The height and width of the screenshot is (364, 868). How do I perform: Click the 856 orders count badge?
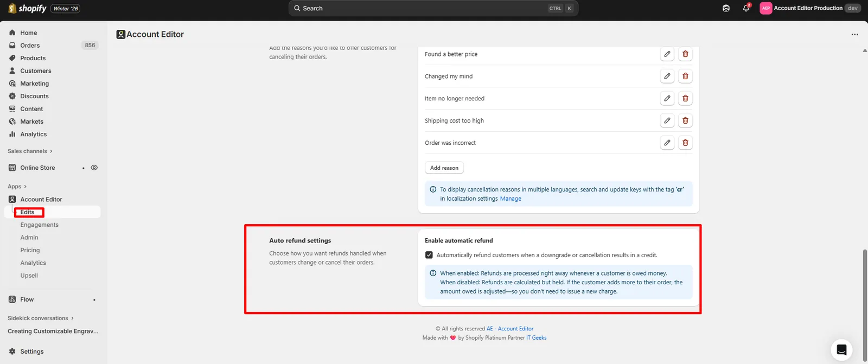pos(90,46)
